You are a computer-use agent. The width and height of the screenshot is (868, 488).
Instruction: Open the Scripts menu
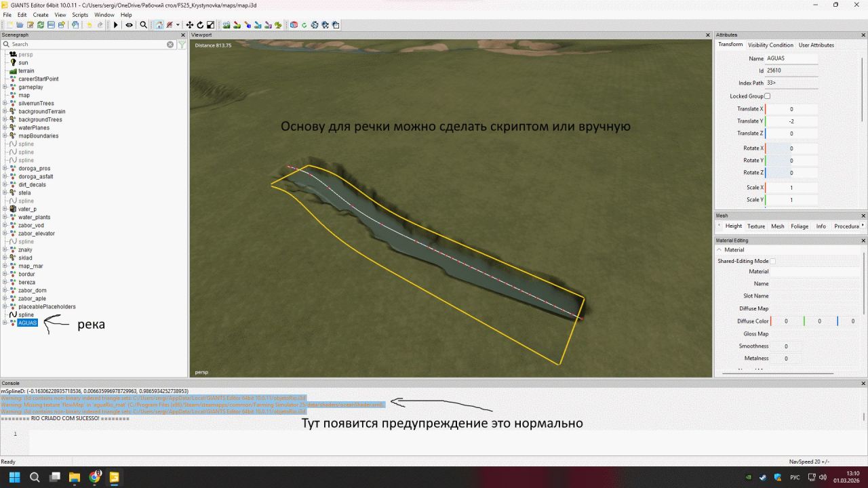(80, 14)
